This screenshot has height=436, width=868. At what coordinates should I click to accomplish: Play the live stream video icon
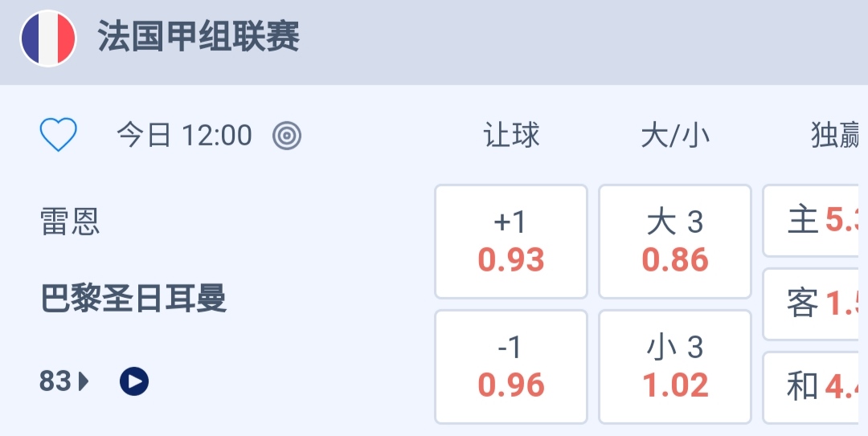(x=134, y=381)
